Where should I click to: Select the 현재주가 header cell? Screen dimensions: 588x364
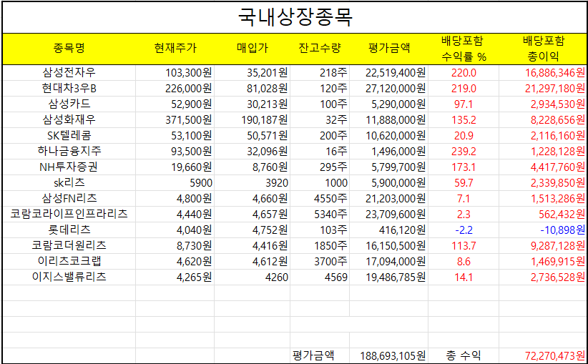pos(175,49)
